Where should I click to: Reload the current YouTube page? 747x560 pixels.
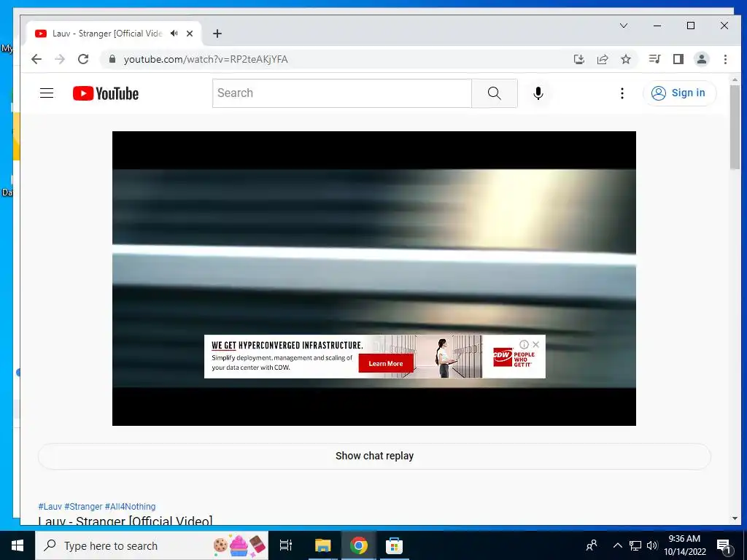point(83,59)
